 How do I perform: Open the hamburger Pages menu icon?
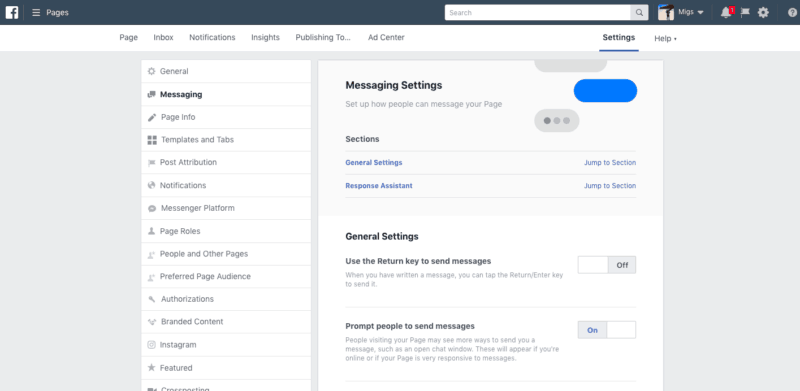36,12
